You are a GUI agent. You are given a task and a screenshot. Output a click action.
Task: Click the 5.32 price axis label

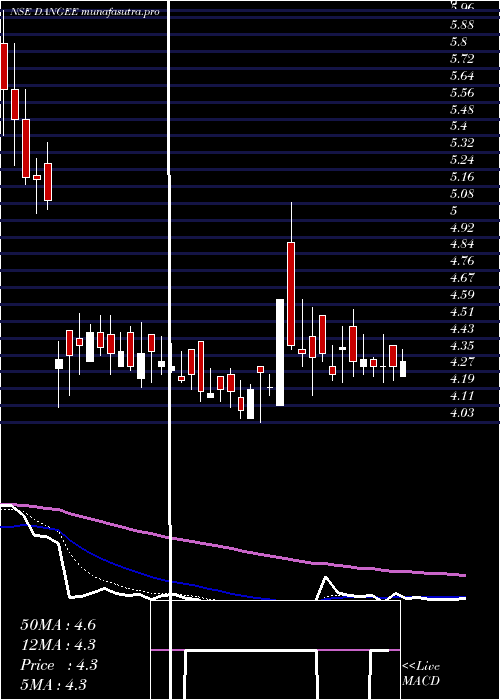pos(462,143)
